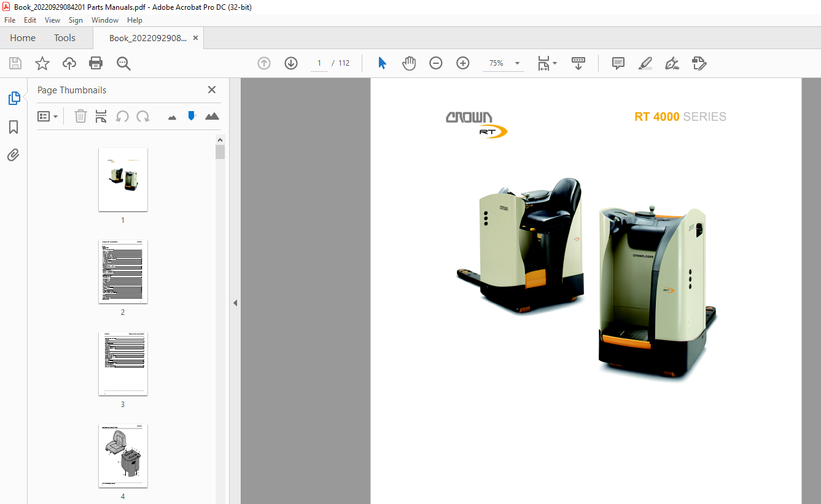
Task: Open the Attachments paperclip panel
Action: [14, 155]
